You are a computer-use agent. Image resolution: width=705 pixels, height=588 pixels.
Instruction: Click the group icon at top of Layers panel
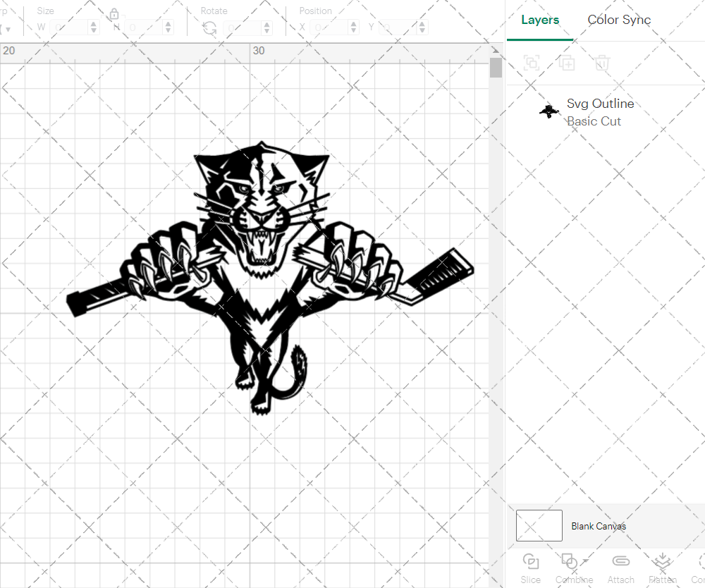point(532,63)
